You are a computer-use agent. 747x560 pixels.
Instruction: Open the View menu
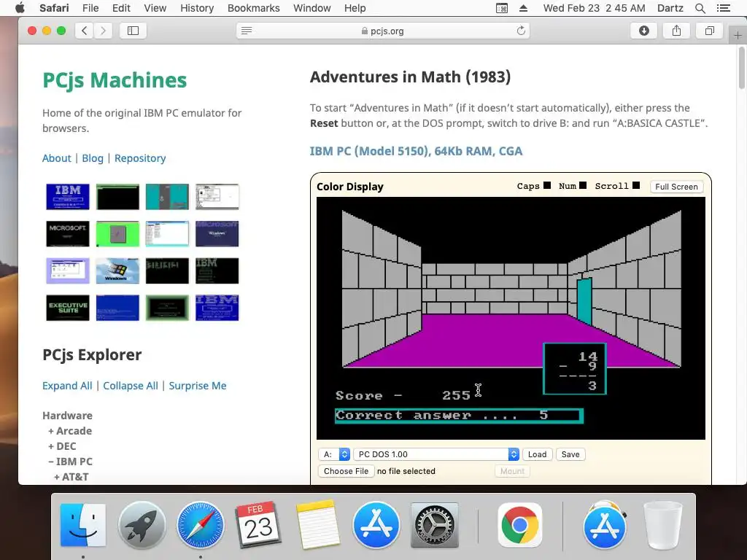coord(155,8)
